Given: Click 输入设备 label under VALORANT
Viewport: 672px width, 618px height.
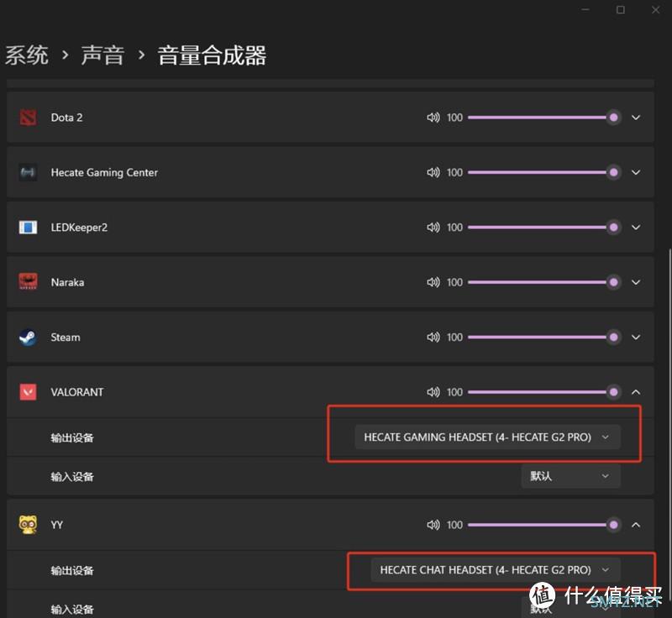Looking at the screenshot, I should 72,477.
